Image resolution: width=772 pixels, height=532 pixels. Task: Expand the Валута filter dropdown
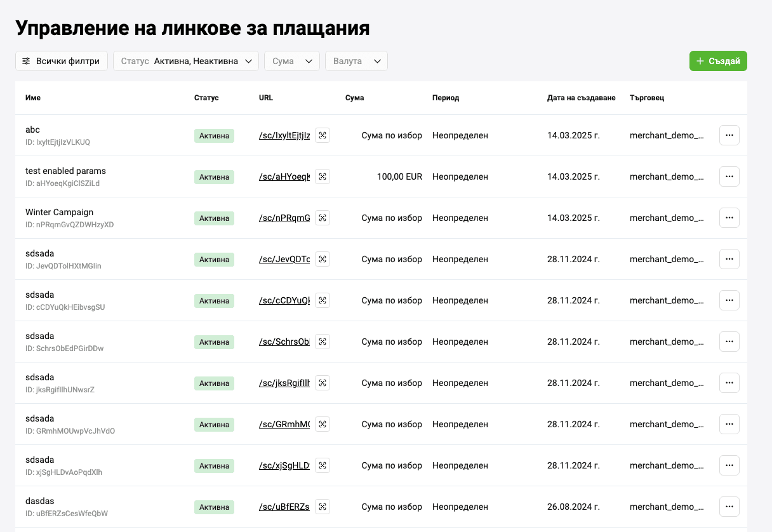pyautogui.click(x=356, y=61)
